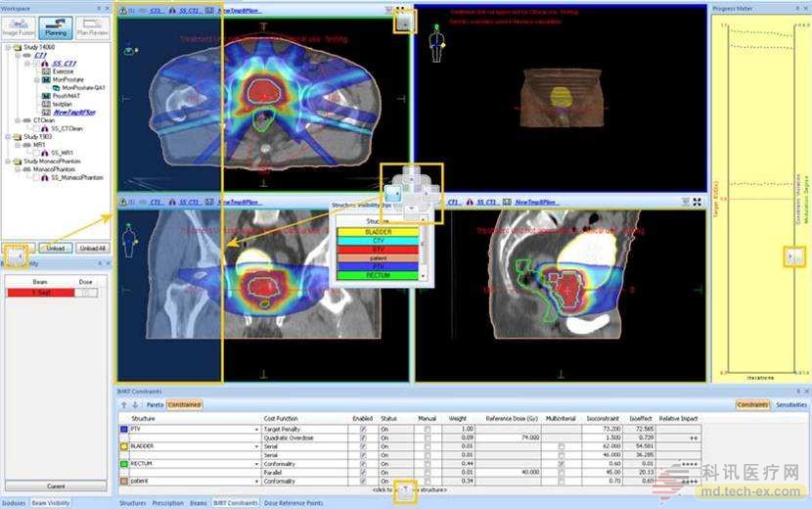
Task: Move constraint up with arrow icon
Action: (124, 405)
